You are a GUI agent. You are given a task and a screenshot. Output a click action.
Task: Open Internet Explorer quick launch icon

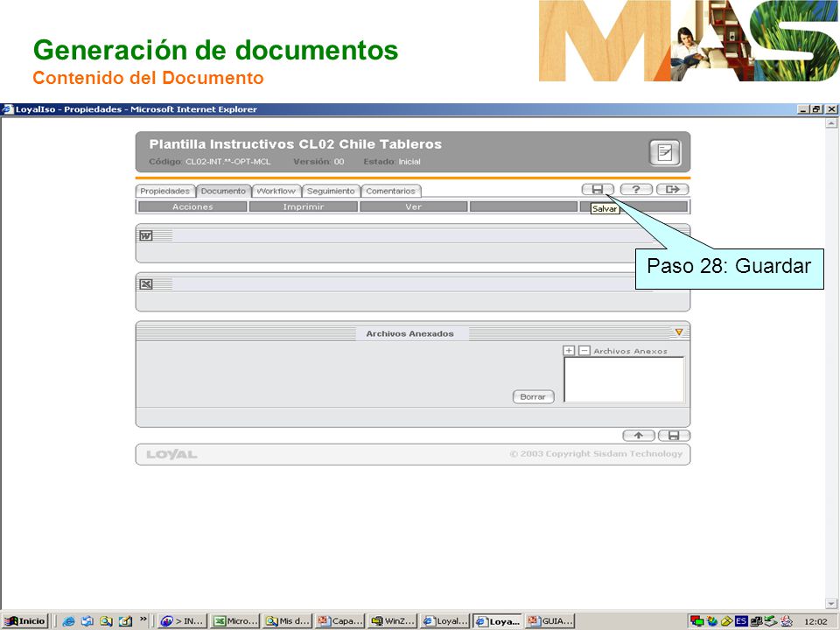point(68,621)
